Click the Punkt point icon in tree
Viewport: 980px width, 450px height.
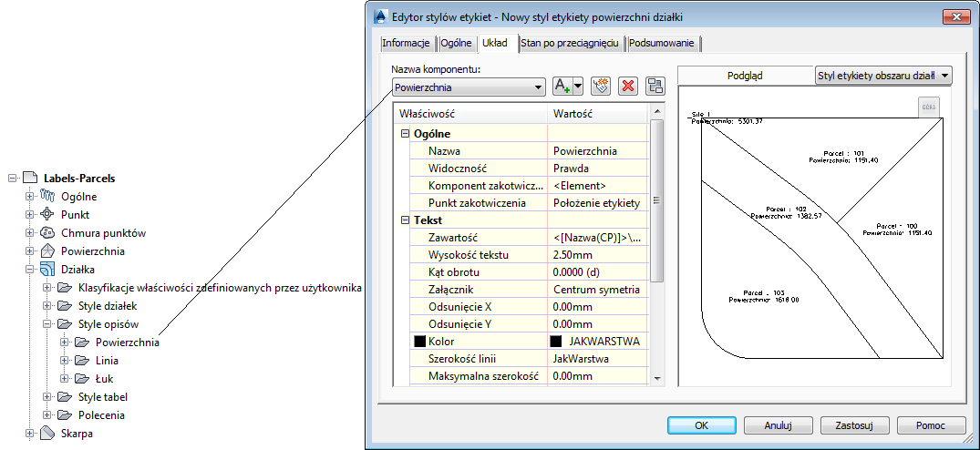[48, 215]
